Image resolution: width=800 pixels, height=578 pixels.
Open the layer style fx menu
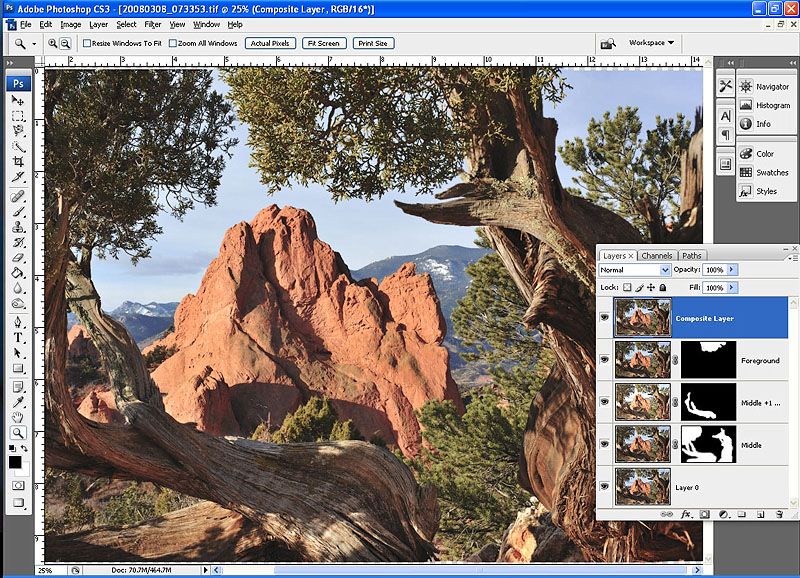[686, 514]
